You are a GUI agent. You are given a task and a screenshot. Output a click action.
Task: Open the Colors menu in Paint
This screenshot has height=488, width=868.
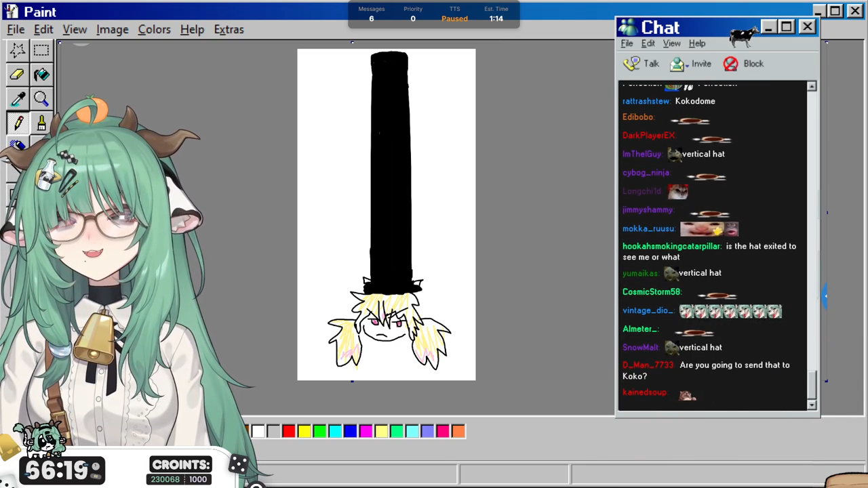coord(154,29)
